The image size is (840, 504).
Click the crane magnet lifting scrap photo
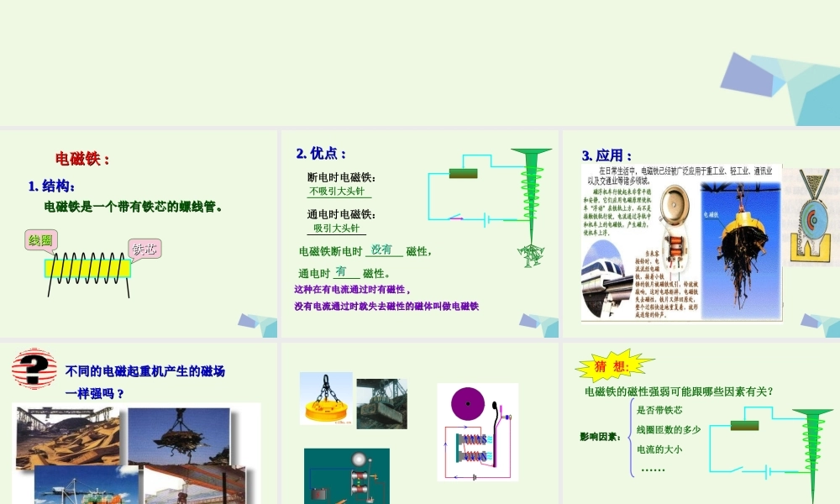[x=740, y=250]
